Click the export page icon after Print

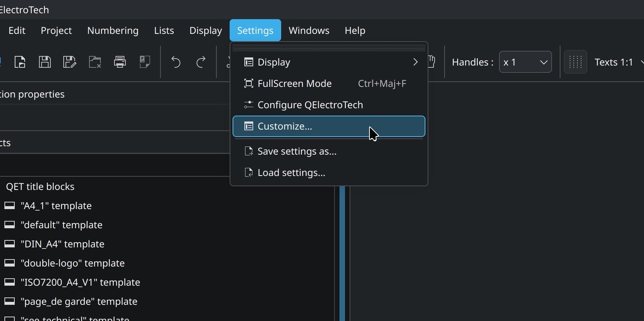pyautogui.click(x=145, y=62)
